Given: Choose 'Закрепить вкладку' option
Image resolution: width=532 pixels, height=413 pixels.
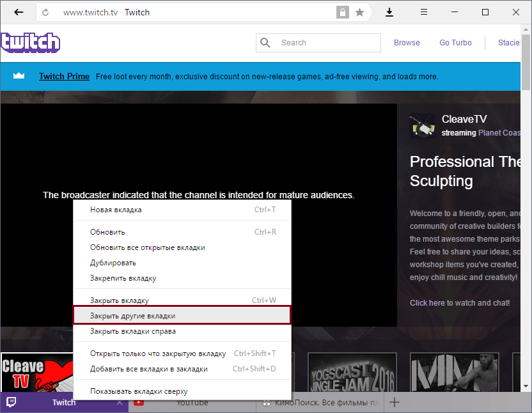Looking at the screenshot, I should click(x=123, y=278).
